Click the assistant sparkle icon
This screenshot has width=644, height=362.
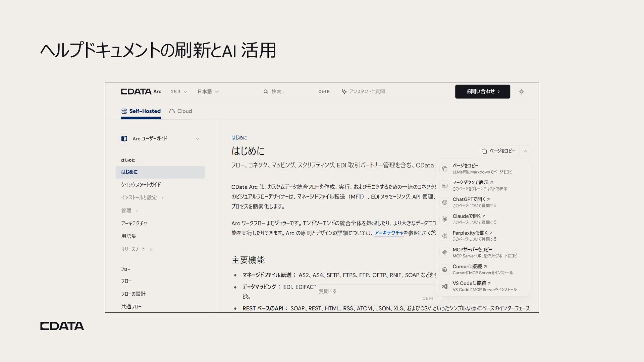click(344, 92)
